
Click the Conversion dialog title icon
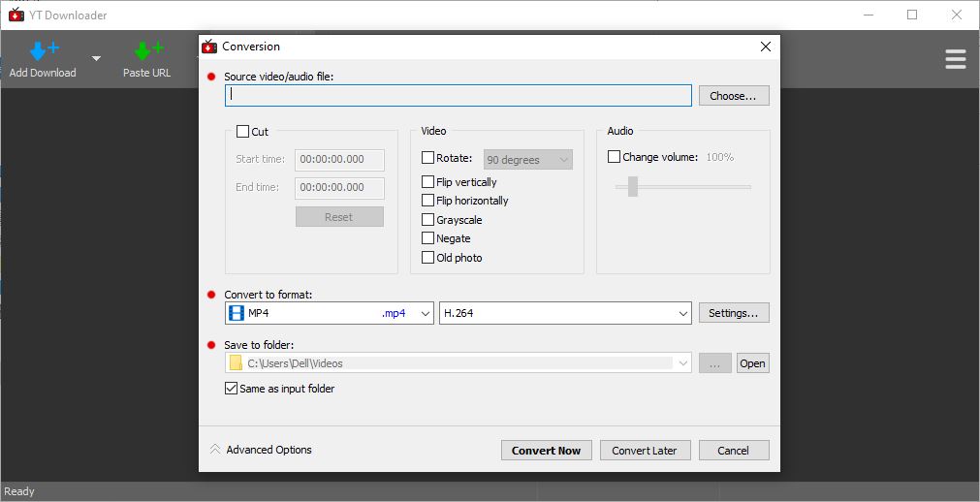click(209, 47)
